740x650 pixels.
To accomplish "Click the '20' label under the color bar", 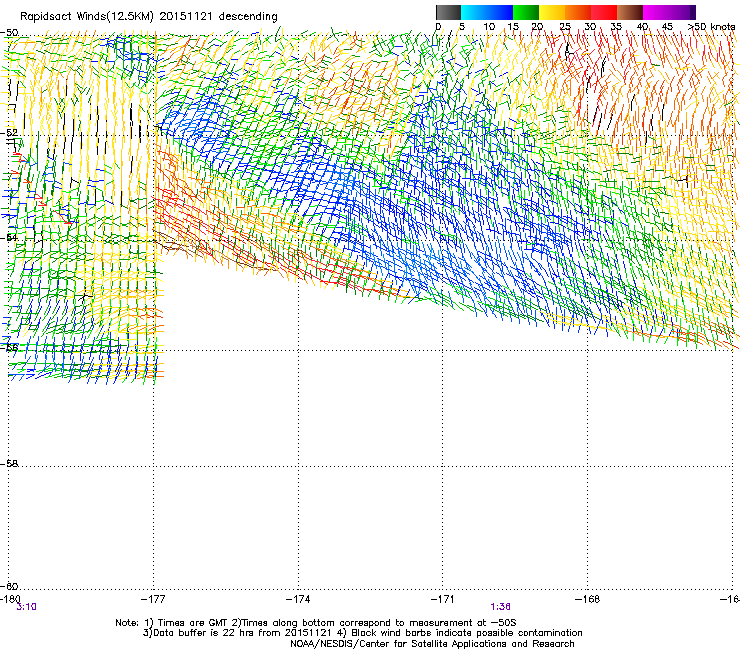I will coord(538,27).
